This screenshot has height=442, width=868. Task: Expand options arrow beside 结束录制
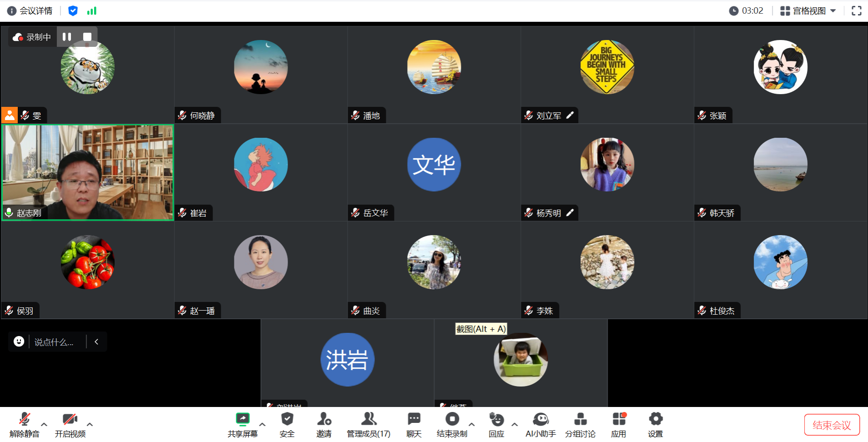click(x=472, y=424)
